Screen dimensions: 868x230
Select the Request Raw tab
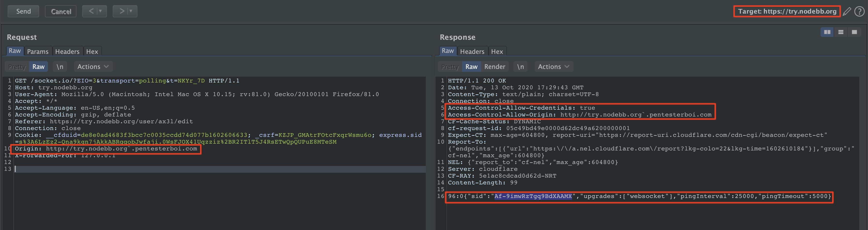click(15, 51)
